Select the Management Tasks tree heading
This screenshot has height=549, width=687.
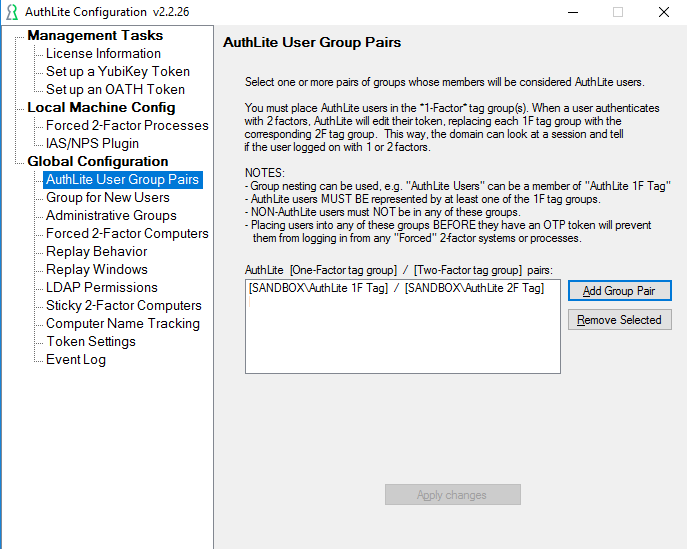point(95,35)
